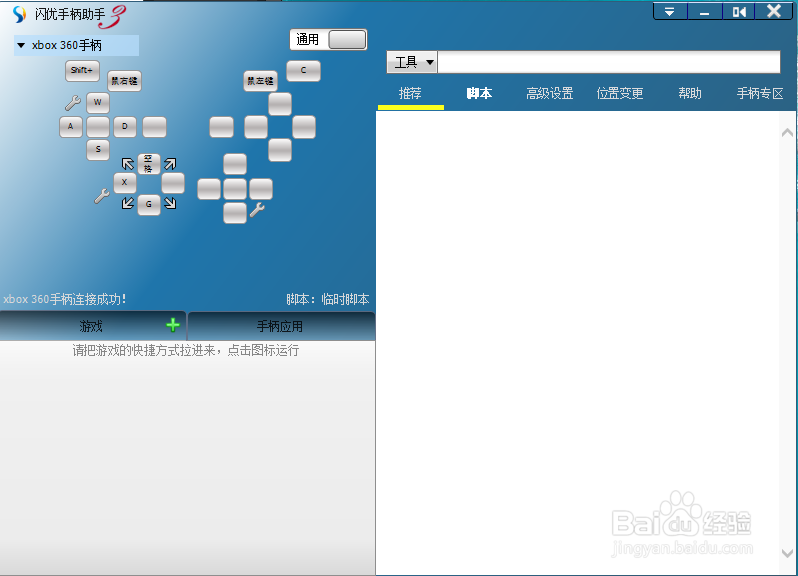
Task: Open the wrench beside the blank cross cluster
Action: point(257,209)
